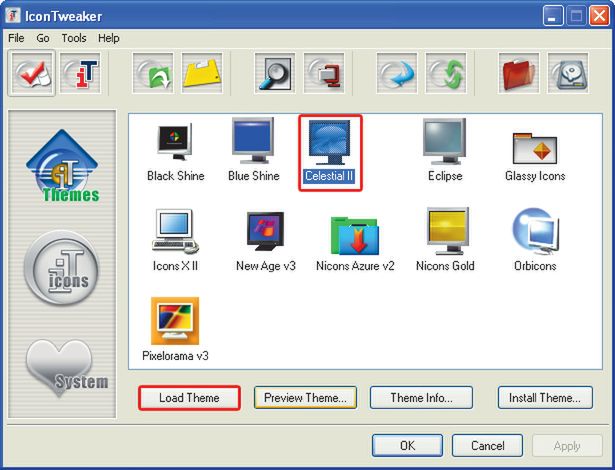This screenshot has height=470, width=615.
Task: Open the Themes section in sidebar
Action: pyautogui.click(x=63, y=166)
